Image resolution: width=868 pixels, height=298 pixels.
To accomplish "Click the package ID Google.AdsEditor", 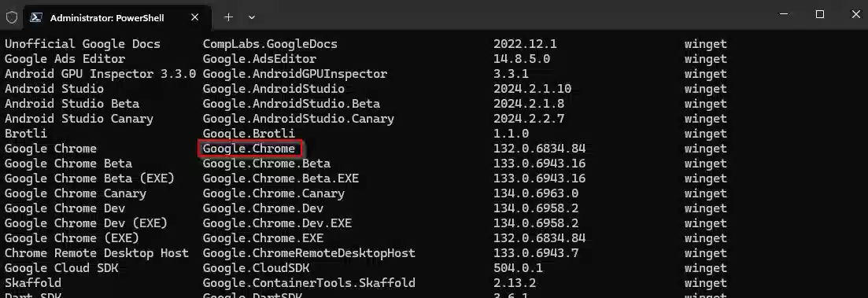I will (x=260, y=59).
